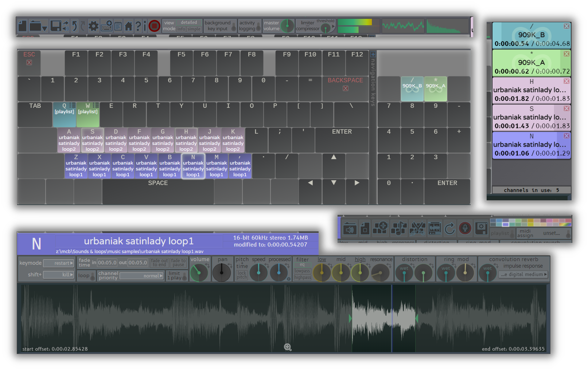Screen dimensions: 588x370
Task: Open the keymode restart dropdown
Action: 59,263
